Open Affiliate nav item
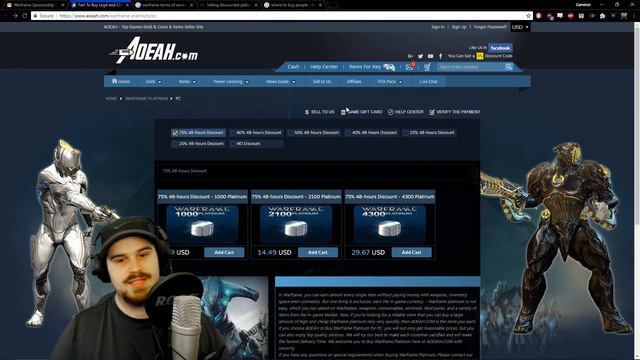The height and width of the screenshot is (360, 640). point(354,82)
